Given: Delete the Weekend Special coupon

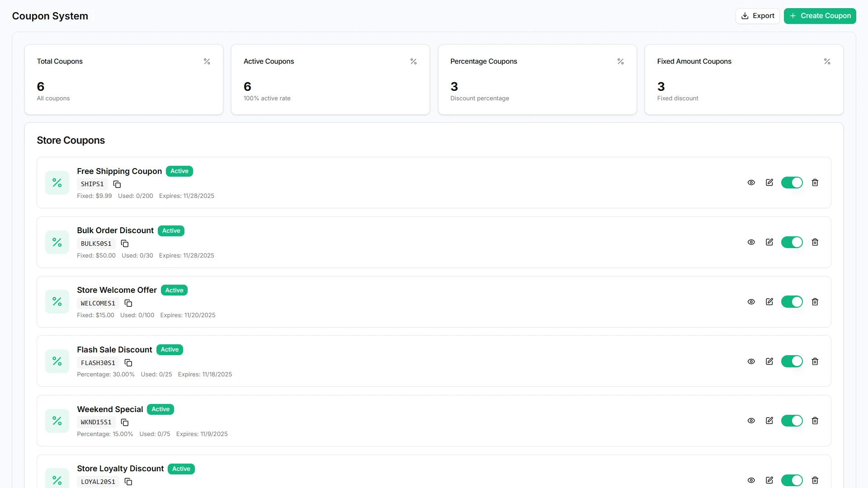Looking at the screenshot, I should 815,421.
